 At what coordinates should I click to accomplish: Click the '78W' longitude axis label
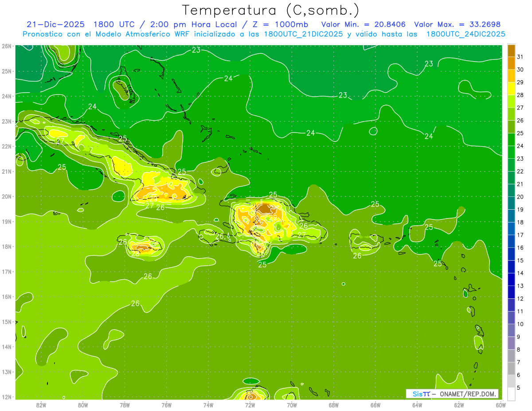pyautogui.click(x=125, y=405)
